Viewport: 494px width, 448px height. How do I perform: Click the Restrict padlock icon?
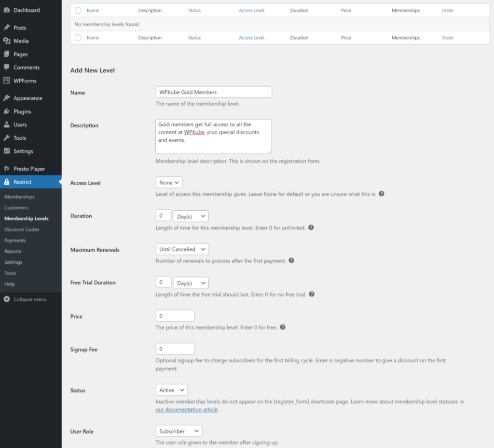pos(7,182)
